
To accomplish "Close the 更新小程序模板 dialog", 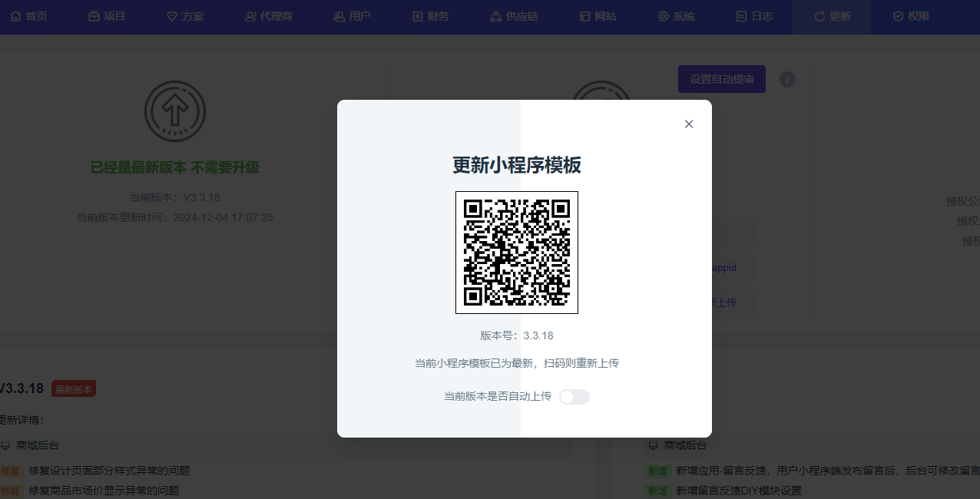I will pos(689,124).
